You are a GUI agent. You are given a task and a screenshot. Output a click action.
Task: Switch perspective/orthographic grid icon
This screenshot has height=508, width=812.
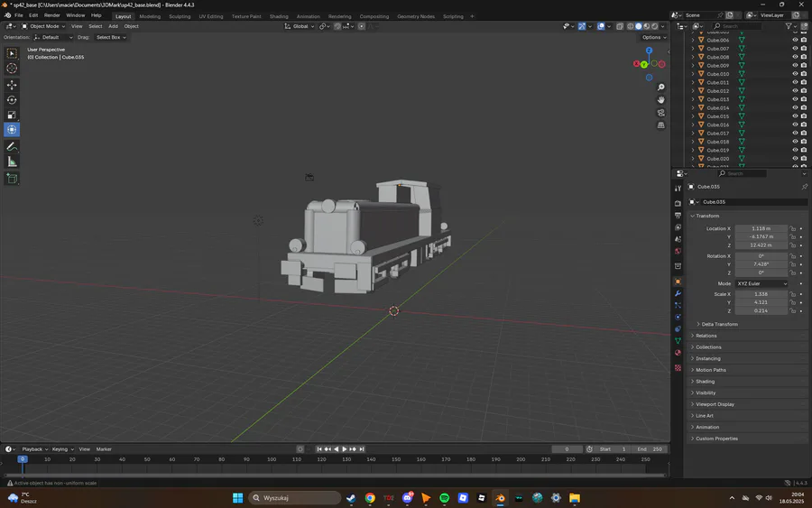click(660, 125)
